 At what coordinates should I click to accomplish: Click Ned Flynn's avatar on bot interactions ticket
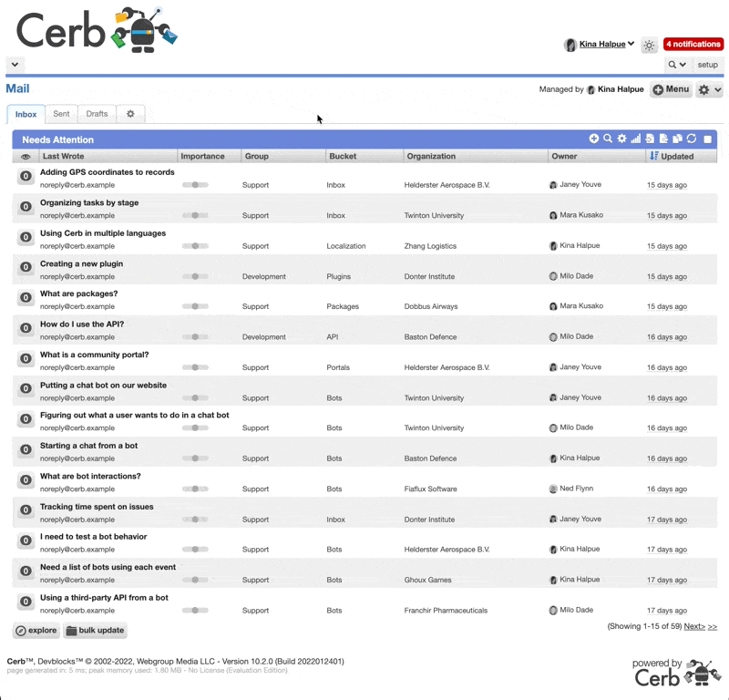pos(553,489)
